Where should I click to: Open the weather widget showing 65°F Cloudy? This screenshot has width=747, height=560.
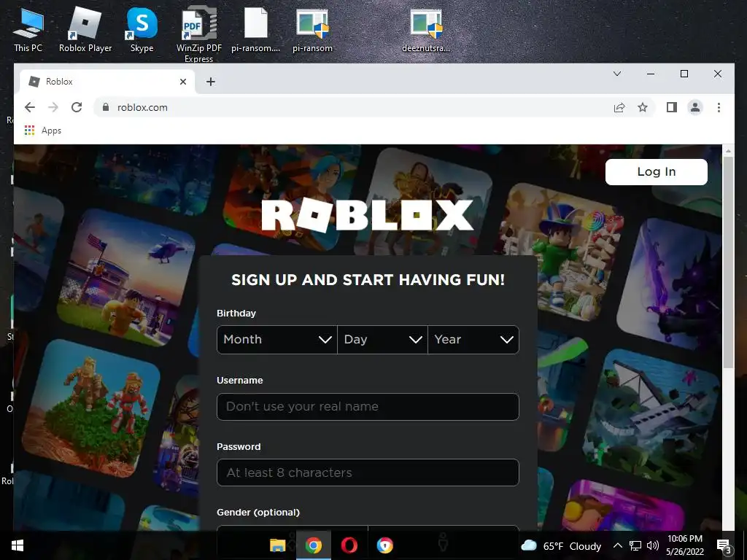561,545
